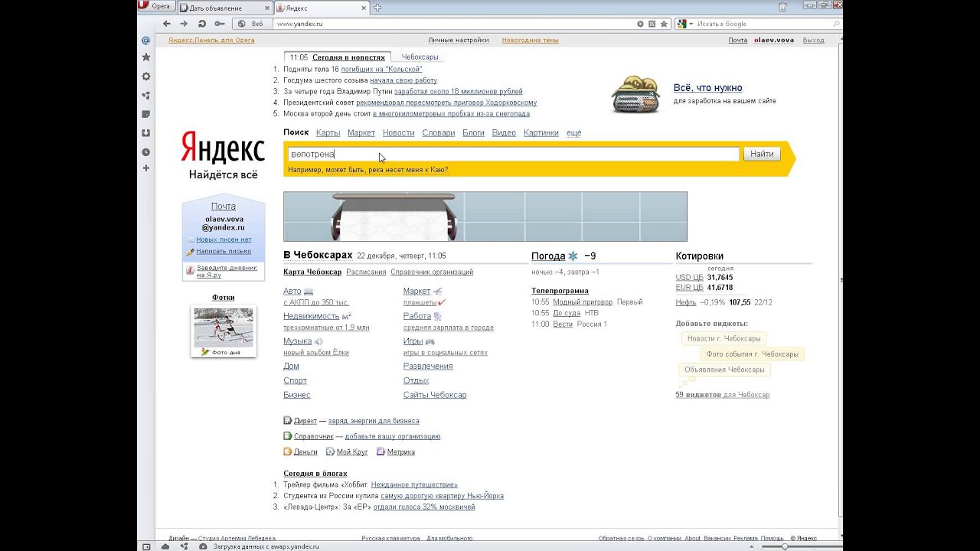Image resolution: width=980 pixels, height=551 pixels.
Task: Click the 'Веб' site badge in address bar
Action: 252,24
